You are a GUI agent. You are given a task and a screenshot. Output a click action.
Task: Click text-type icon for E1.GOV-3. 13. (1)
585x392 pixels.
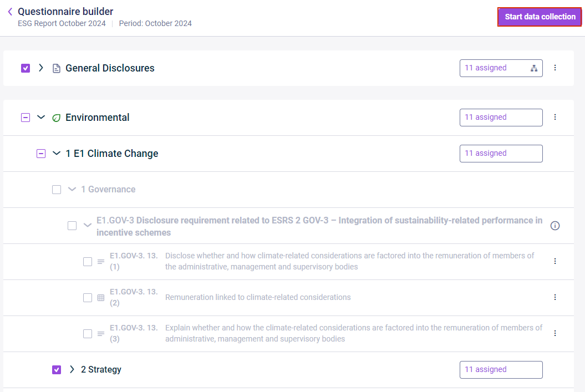[101, 262]
